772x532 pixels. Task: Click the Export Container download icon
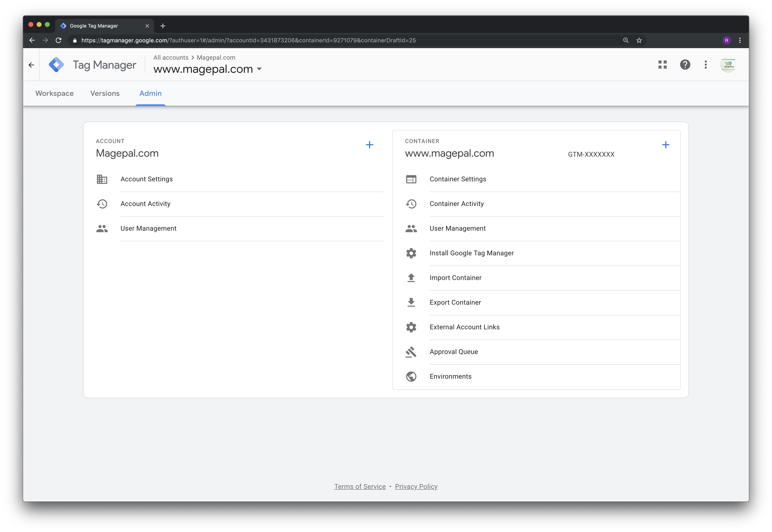pyautogui.click(x=411, y=303)
